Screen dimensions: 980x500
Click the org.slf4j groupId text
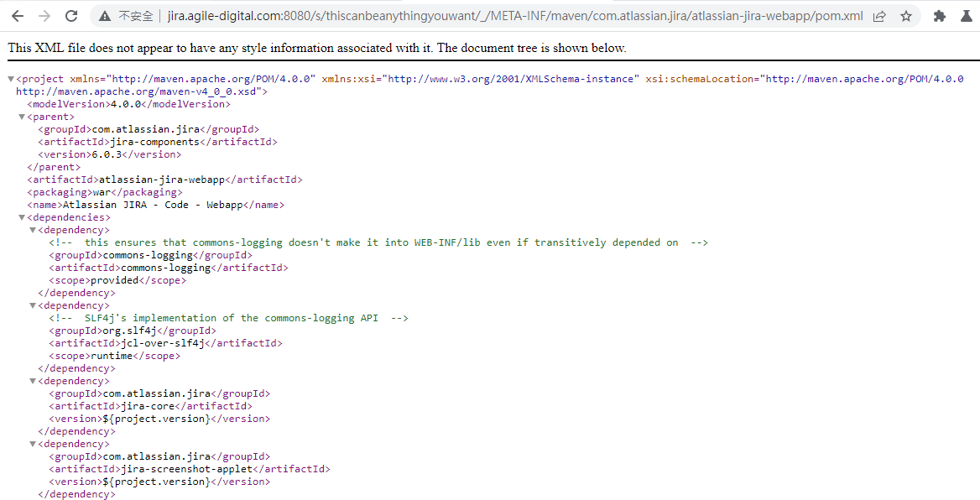click(x=130, y=331)
